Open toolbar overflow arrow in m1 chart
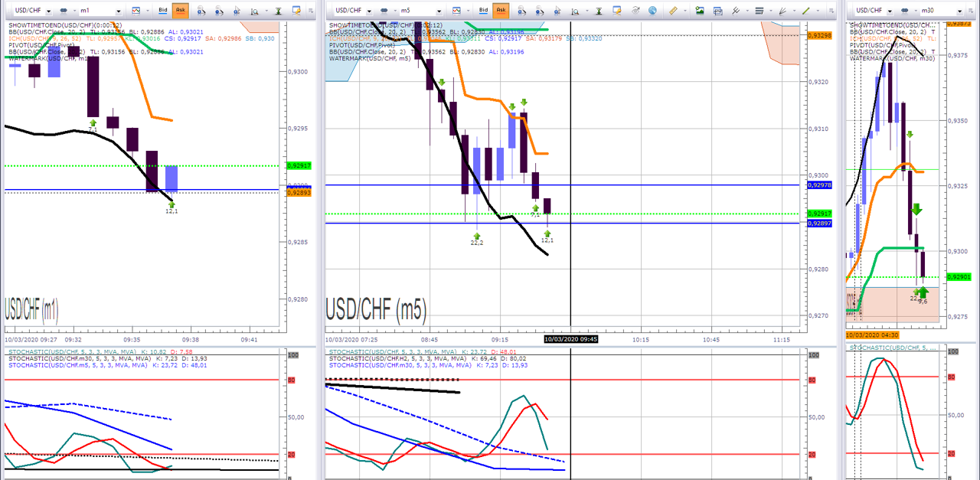980x480 pixels. (x=311, y=11)
